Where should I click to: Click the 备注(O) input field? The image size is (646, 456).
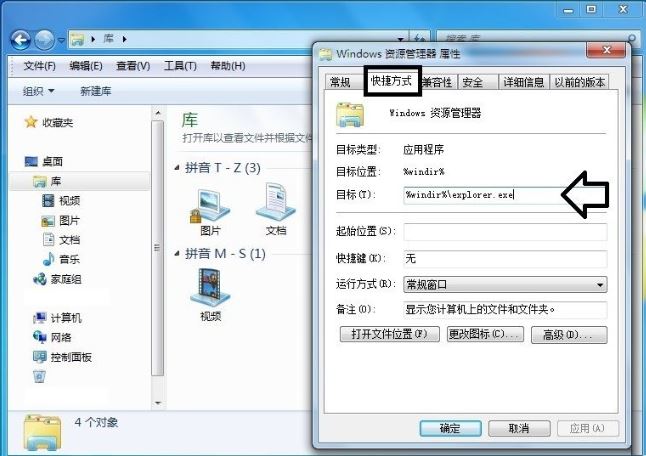(505, 309)
